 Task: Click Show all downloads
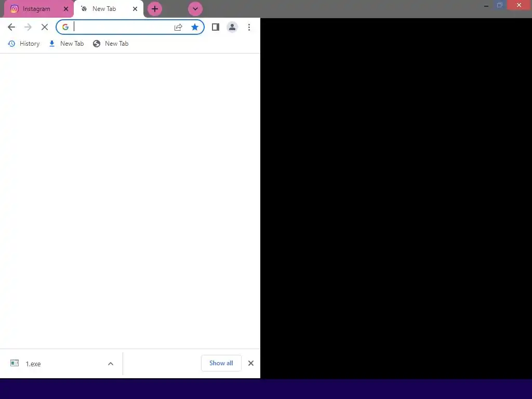(x=221, y=363)
